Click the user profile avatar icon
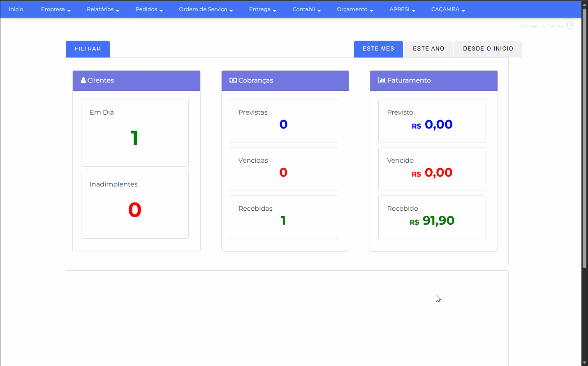The width and height of the screenshot is (588, 366). coord(569,25)
